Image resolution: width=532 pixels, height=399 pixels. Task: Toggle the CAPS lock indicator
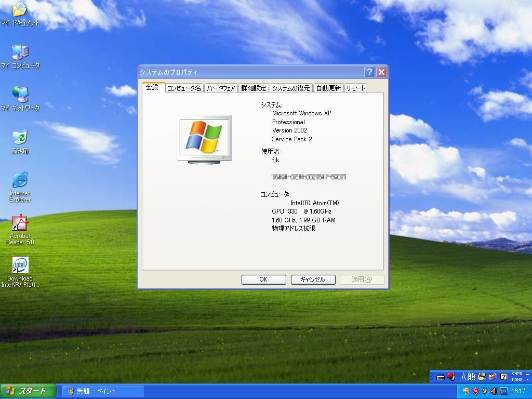pos(517,374)
